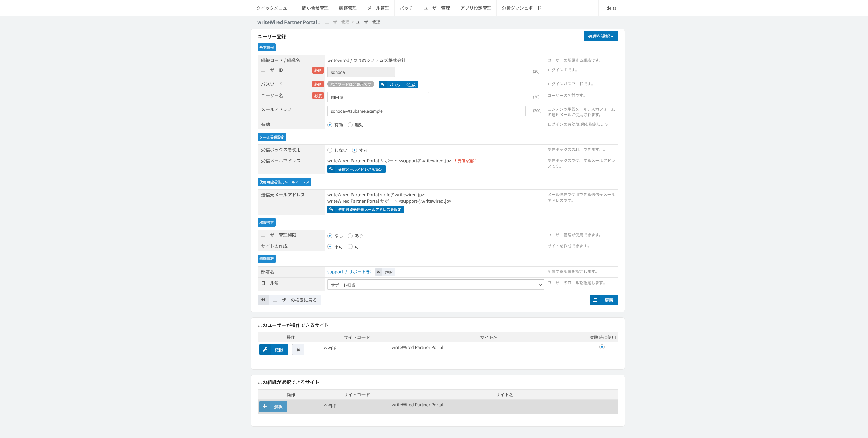Click the 解除 label for 部署名
Image resolution: width=868 pixels, height=438 pixels.
[389, 272]
